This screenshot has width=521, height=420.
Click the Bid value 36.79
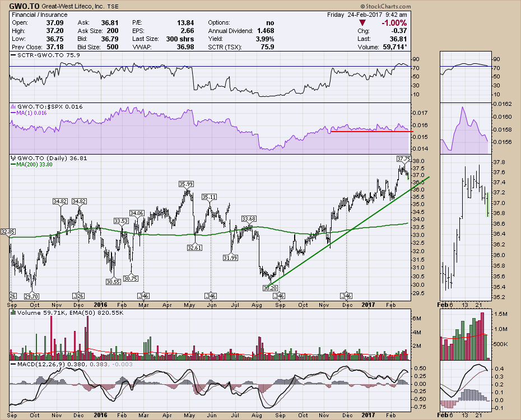(110, 39)
